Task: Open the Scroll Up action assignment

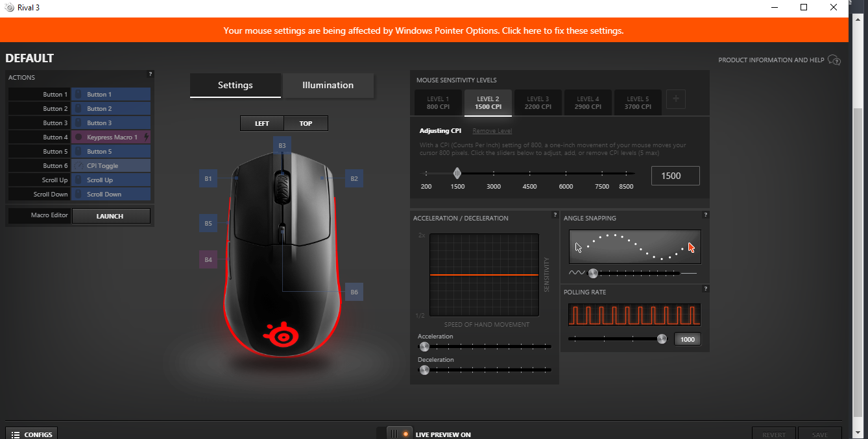Action: 111,180
